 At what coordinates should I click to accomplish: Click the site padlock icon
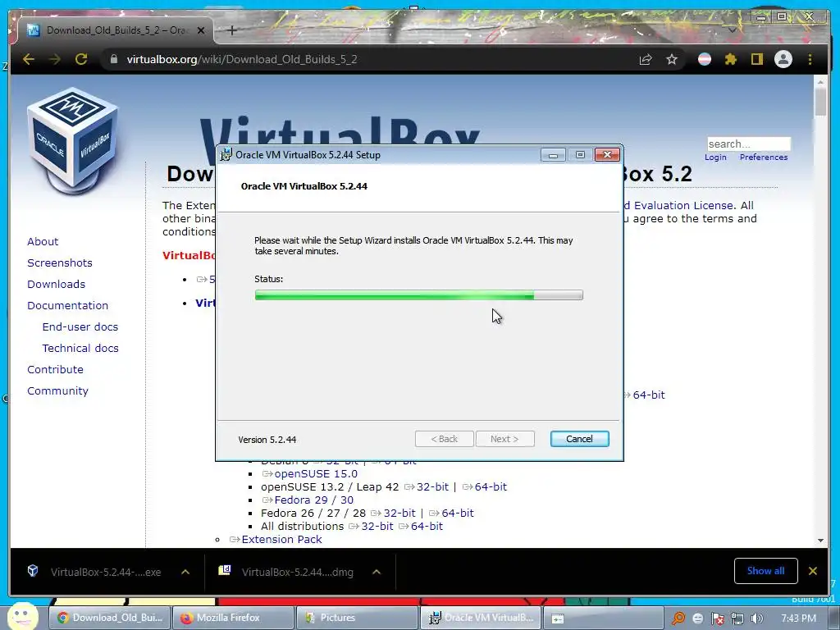click(113, 59)
